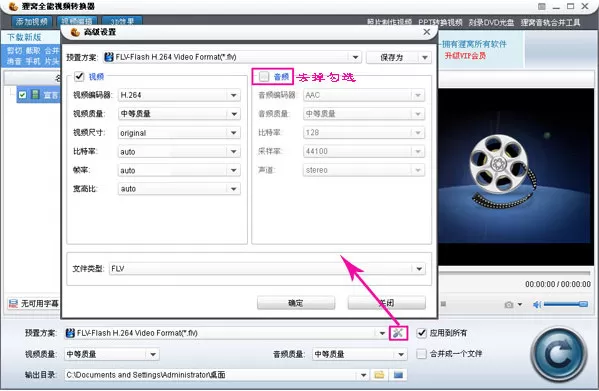Open the 文件类型 FLV dropdown
Image resolution: width=599 pixels, height=391 pixels.
(x=267, y=268)
